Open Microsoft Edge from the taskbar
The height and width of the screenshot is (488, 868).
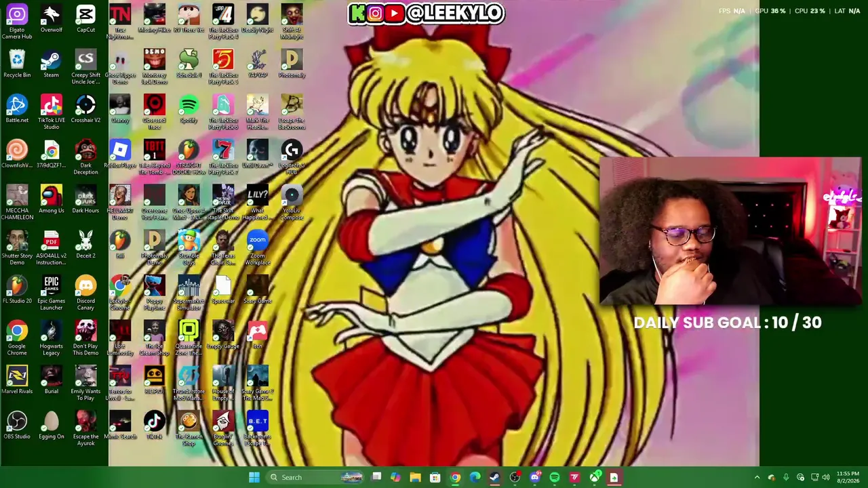pos(475,477)
